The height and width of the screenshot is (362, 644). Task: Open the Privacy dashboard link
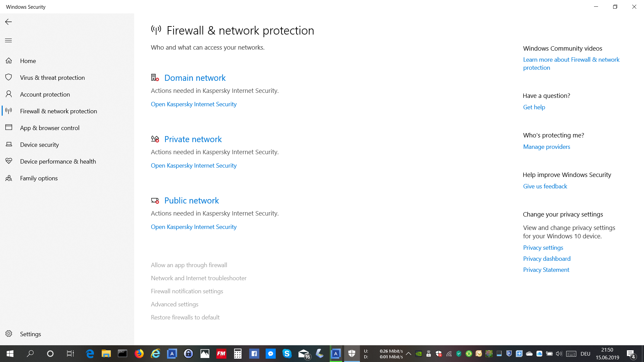[547, 259]
